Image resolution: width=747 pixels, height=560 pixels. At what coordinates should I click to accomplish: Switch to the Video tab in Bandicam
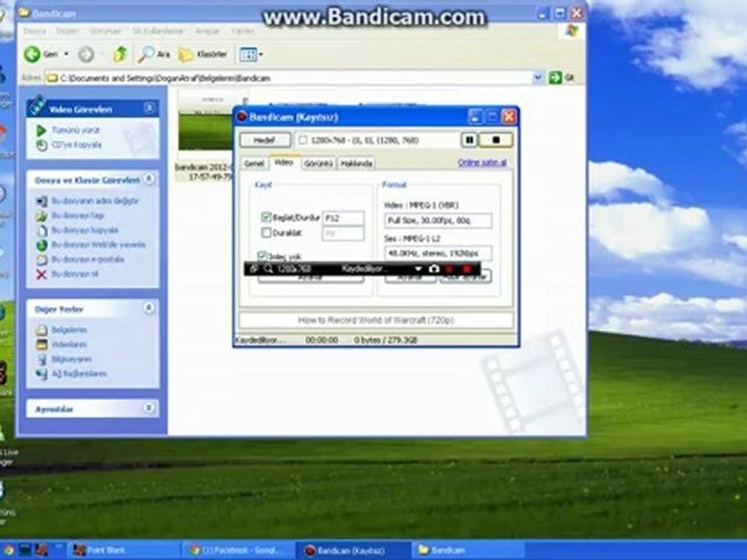283,163
